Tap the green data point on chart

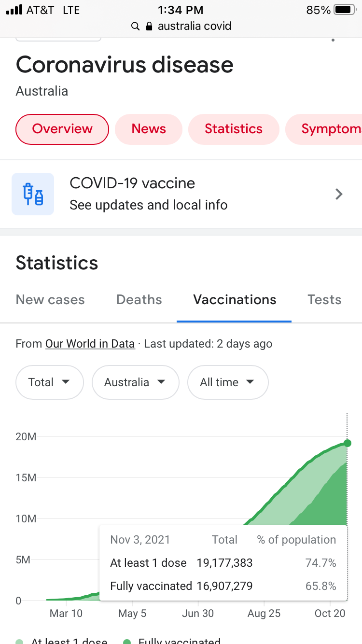point(347,443)
